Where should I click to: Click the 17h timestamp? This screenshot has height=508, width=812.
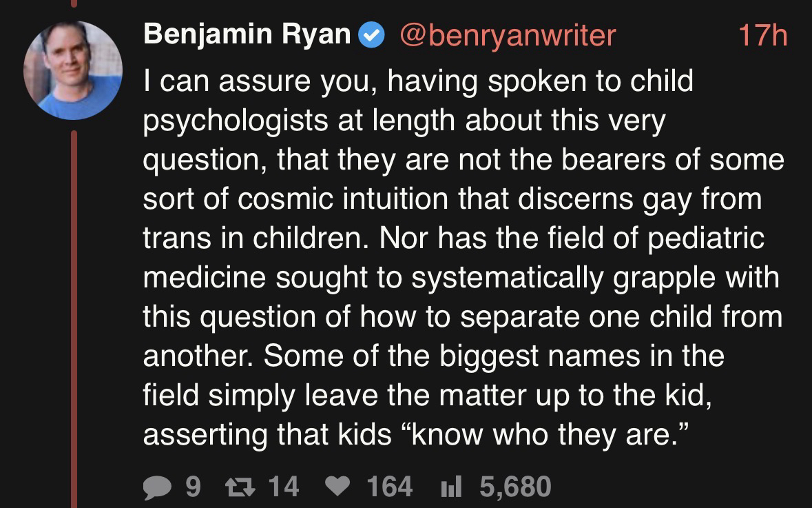[762, 35]
